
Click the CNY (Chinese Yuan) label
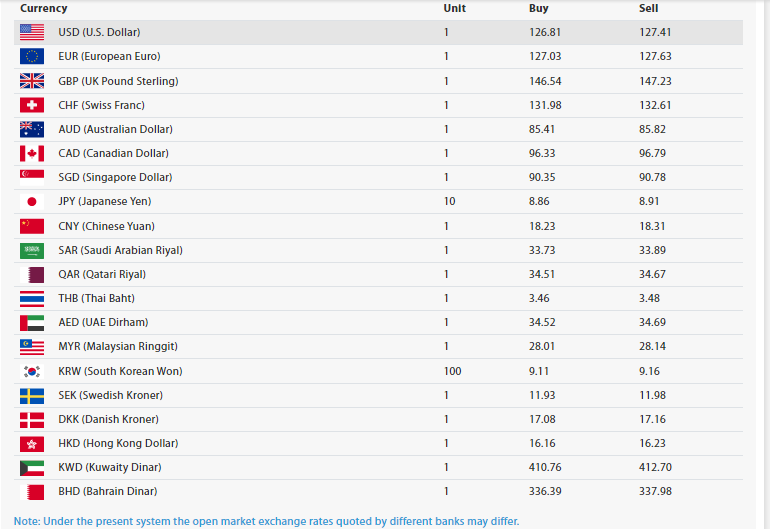click(106, 226)
